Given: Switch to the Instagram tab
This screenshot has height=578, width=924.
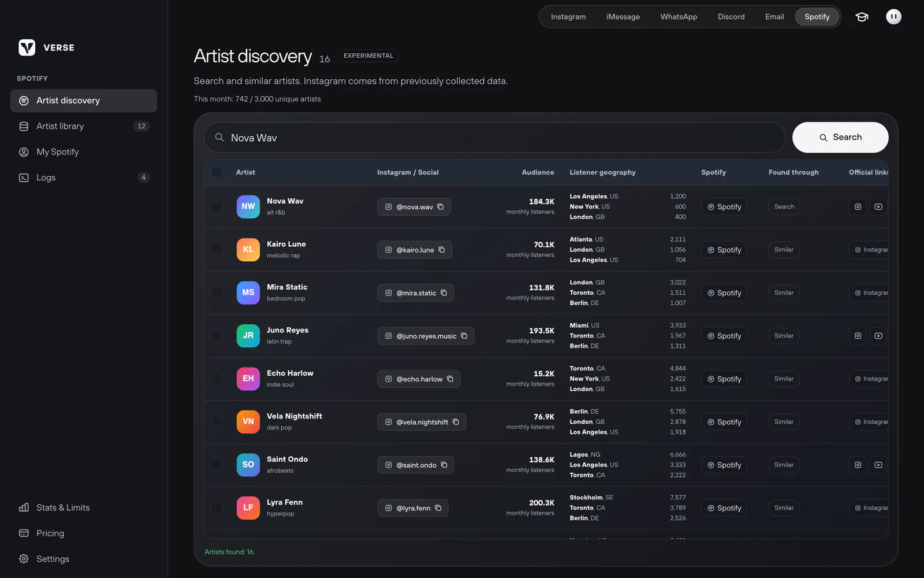Looking at the screenshot, I should (x=568, y=17).
